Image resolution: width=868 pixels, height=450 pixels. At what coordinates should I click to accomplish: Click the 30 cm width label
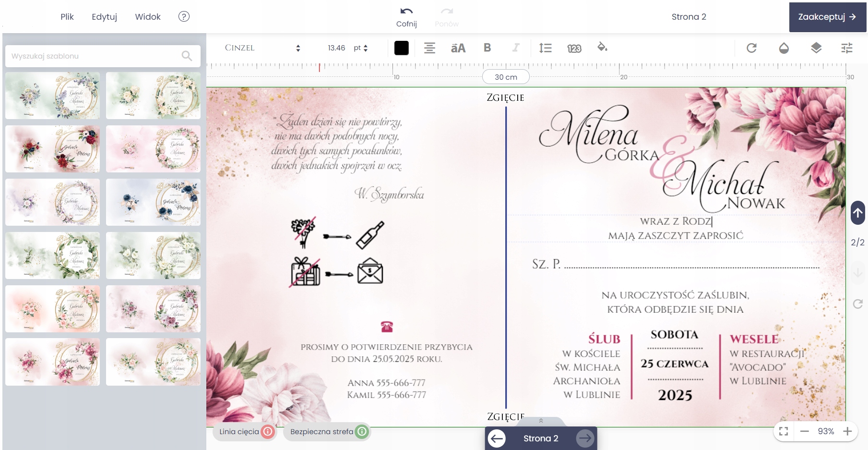[506, 77]
